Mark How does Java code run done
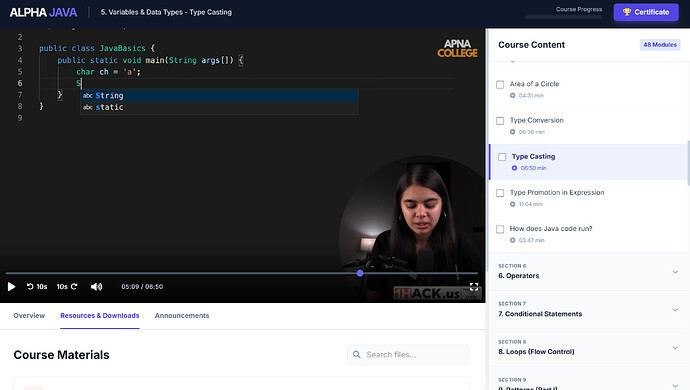Screen dimensions: 690x390 (500, 229)
